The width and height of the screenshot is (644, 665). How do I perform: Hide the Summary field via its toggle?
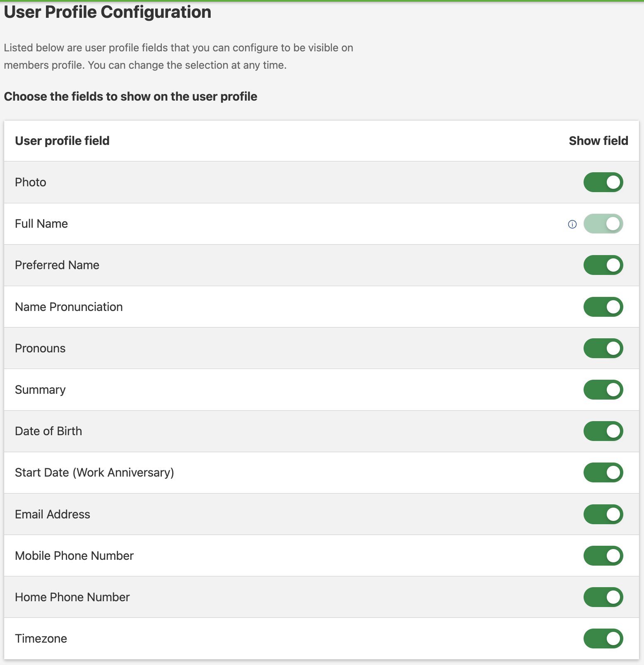point(603,390)
